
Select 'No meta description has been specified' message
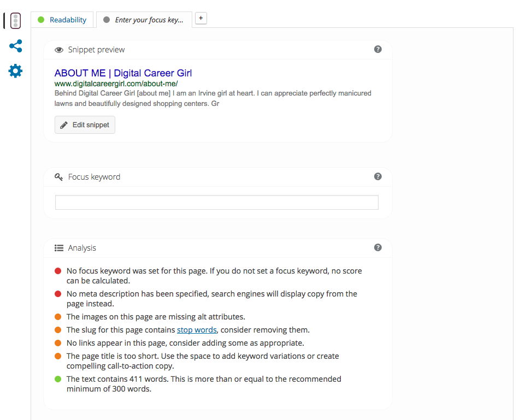click(x=212, y=299)
